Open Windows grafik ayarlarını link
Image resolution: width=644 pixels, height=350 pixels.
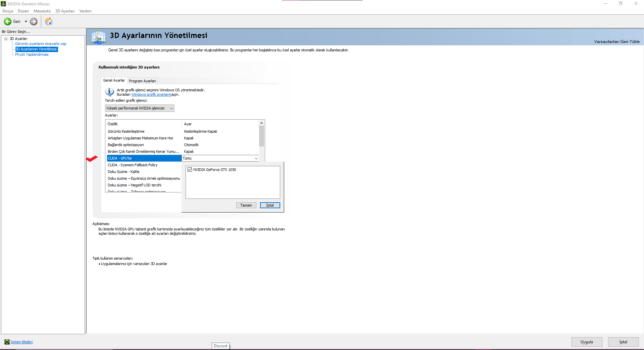(x=151, y=95)
